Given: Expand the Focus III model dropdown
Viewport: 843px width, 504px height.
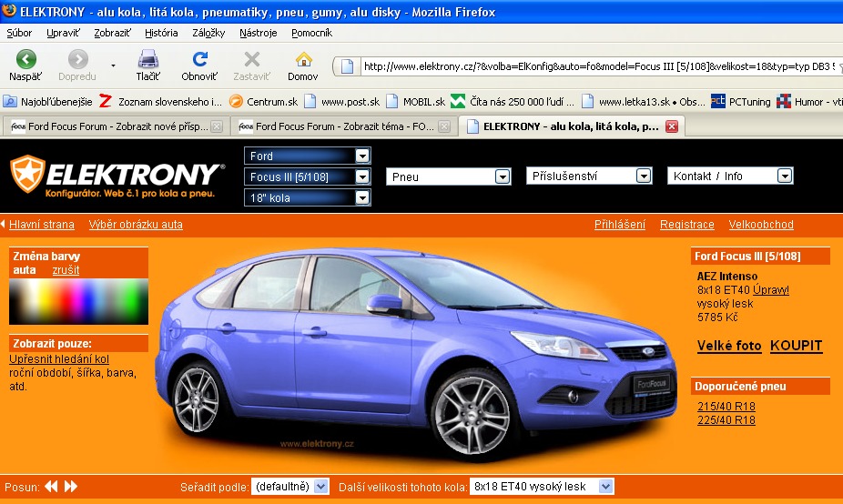Looking at the screenshot, I should (362, 176).
